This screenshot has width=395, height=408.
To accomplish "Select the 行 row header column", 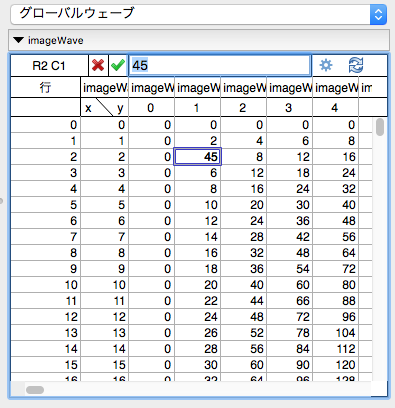I will [45, 87].
